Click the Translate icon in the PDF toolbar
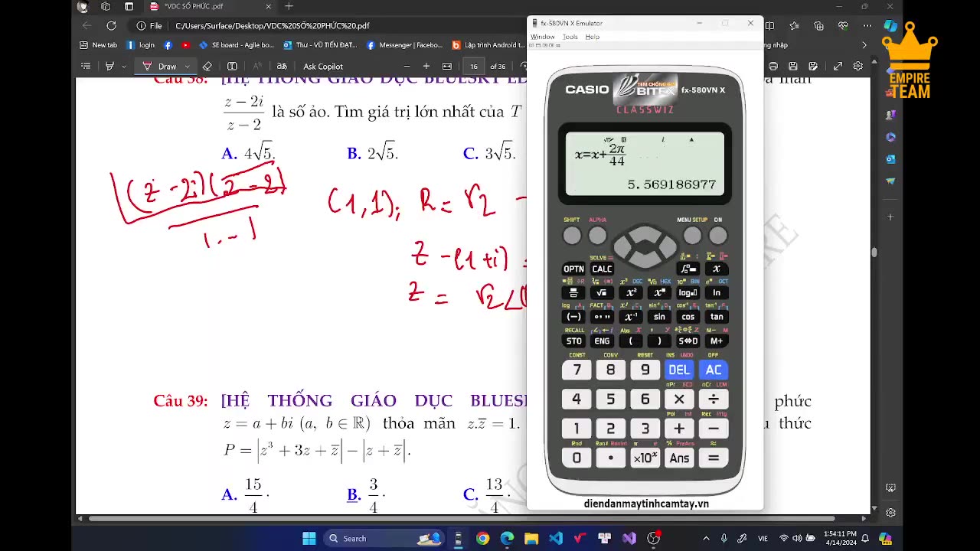Viewport: 980px width, 551px height. (x=282, y=67)
